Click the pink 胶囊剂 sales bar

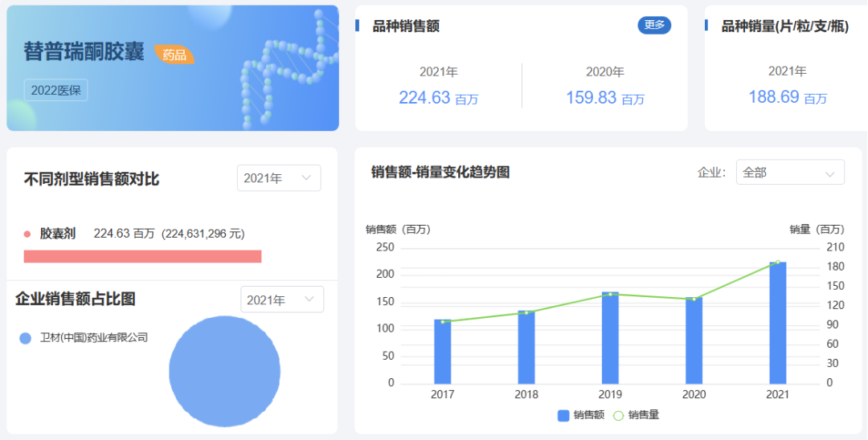pyautogui.click(x=142, y=256)
